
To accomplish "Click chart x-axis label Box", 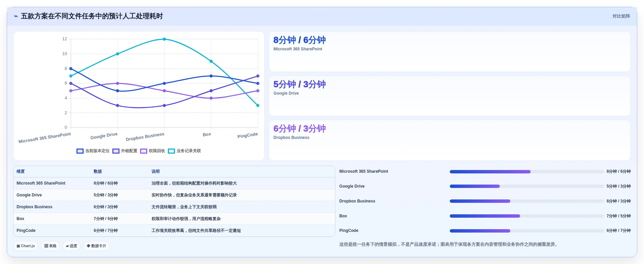I will [207, 134].
